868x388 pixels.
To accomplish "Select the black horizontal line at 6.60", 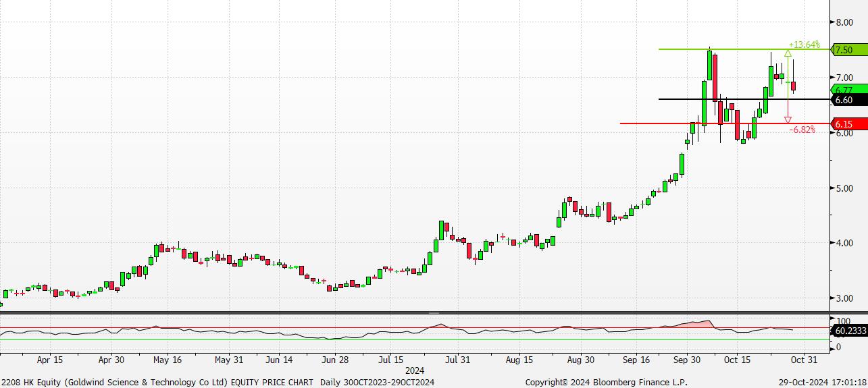I will (x=744, y=99).
